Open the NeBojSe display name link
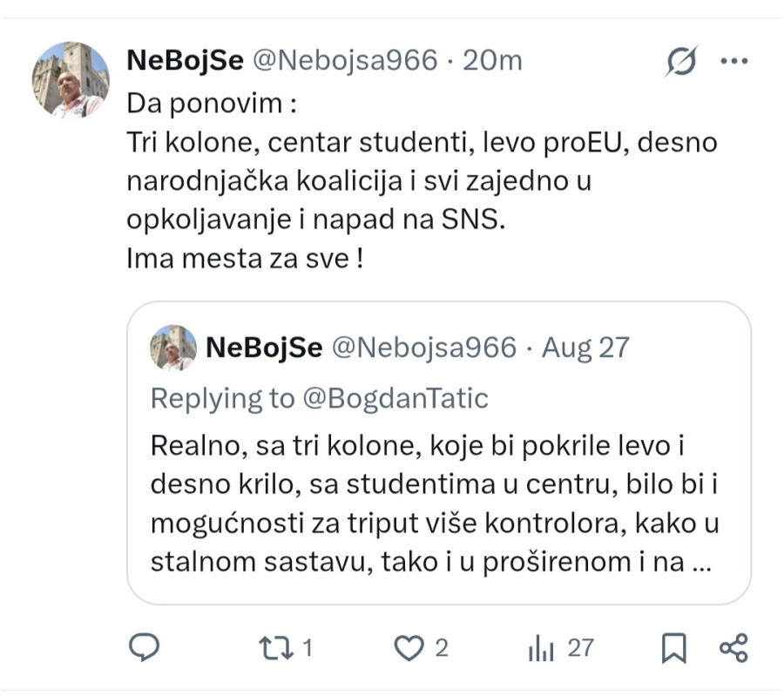 [x=185, y=60]
